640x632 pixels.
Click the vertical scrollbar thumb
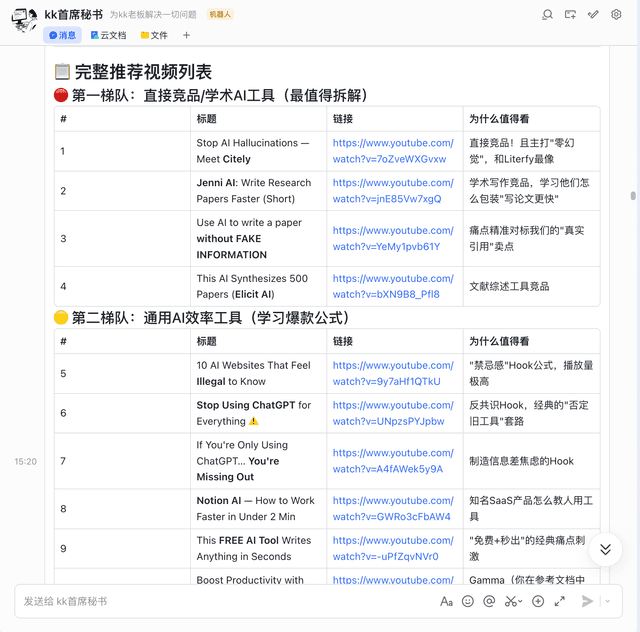pyautogui.click(x=633, y=196)
